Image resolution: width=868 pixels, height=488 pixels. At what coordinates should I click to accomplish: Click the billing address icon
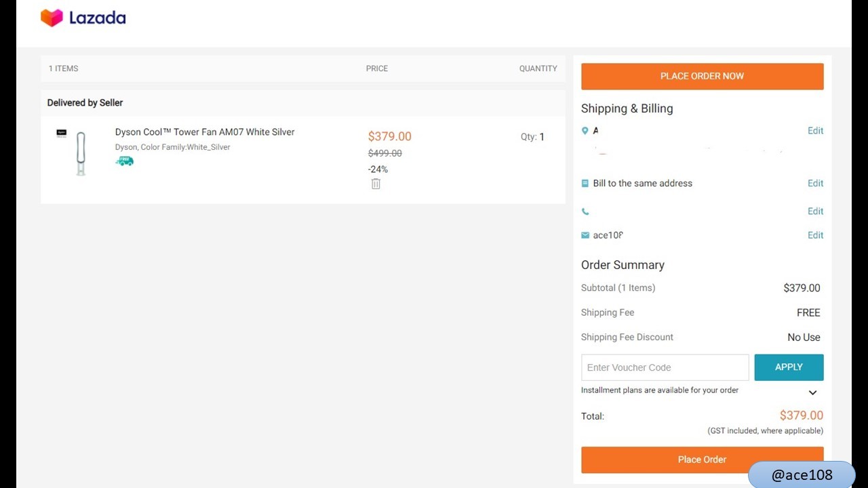pos(585,183)
